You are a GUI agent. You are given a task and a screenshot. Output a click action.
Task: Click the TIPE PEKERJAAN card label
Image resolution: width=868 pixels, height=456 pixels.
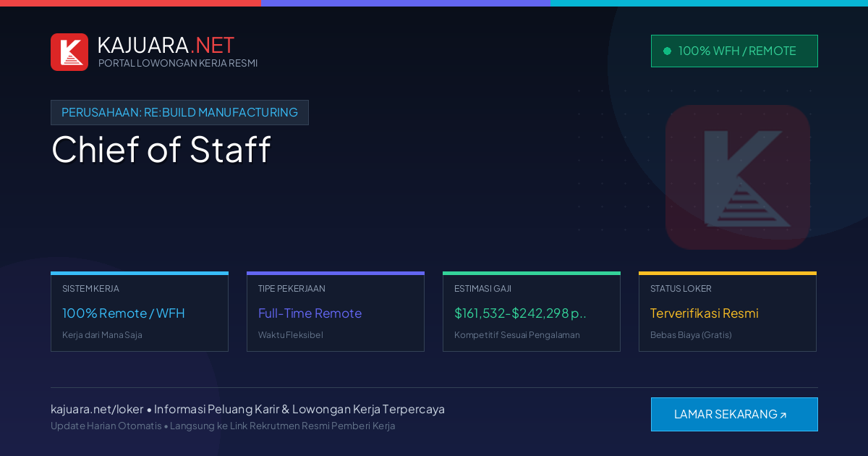(292, 288)
